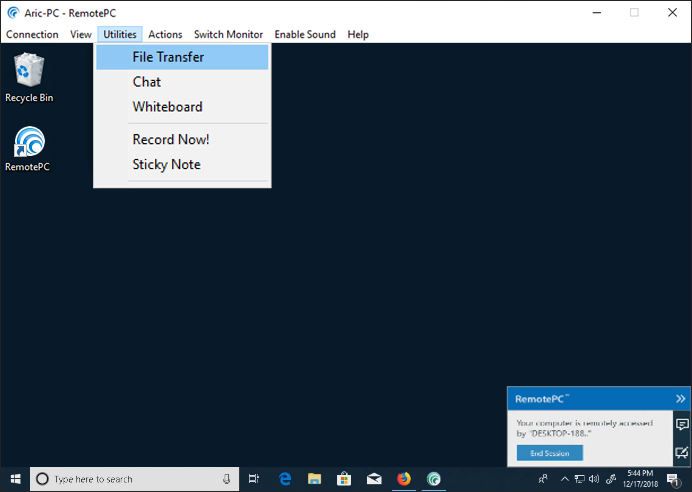692x492 pixels.
Task: Show hidden system tray icons
Action: tap(564, 479)
